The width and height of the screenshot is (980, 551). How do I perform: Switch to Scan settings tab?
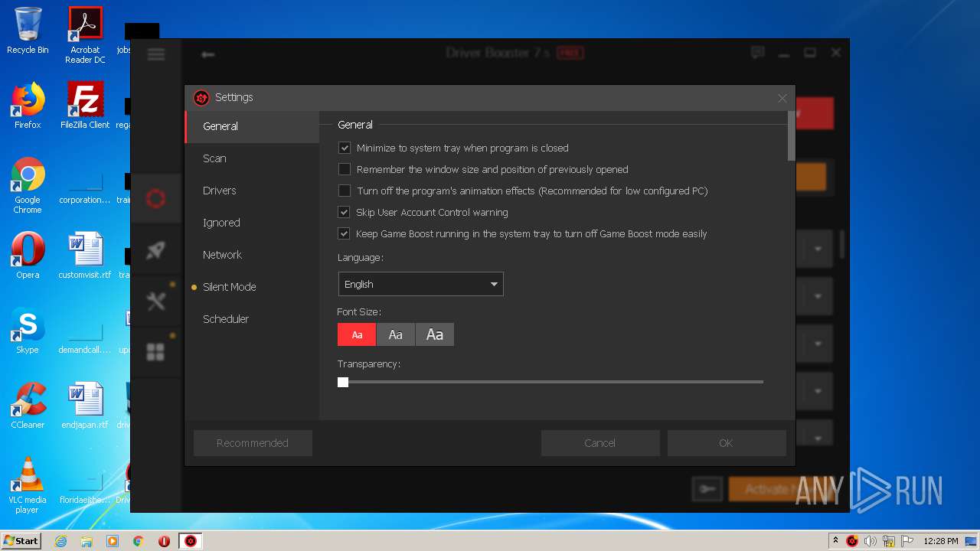pyautogui.click(x=252, y=158)
